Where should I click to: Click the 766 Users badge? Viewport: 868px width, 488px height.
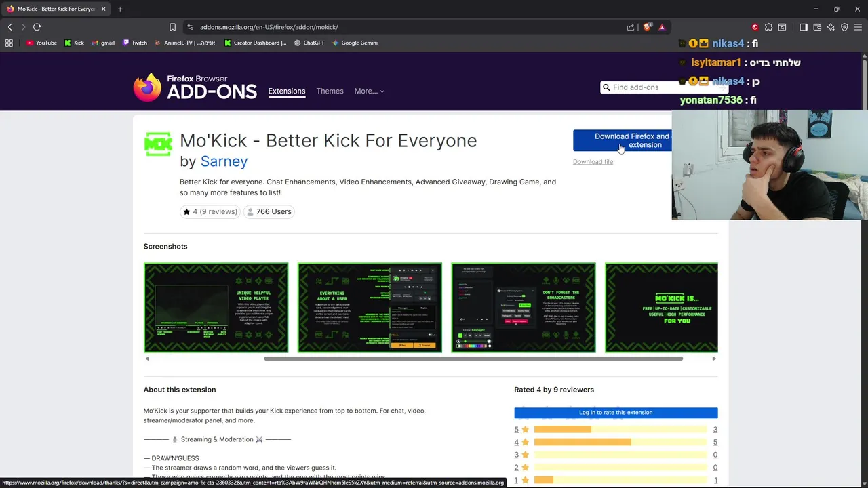click(269, 211)
